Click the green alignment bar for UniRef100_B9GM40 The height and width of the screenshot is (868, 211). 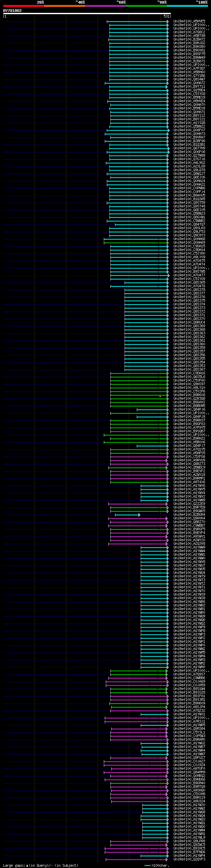pyautogui.click(x=139, y=784)
